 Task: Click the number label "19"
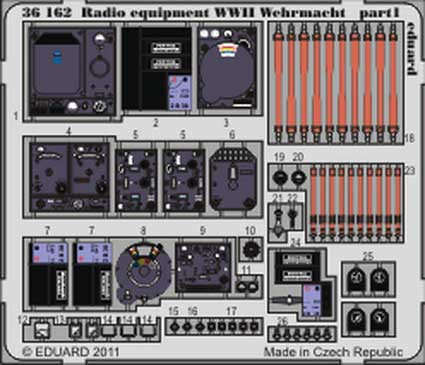click(279, 157)
